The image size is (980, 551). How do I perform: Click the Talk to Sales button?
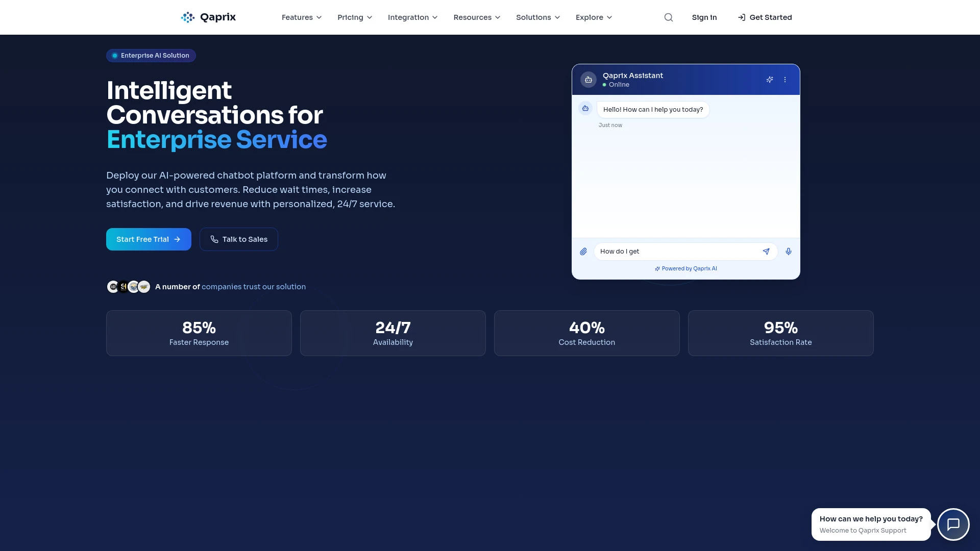[x=238, y=239]
